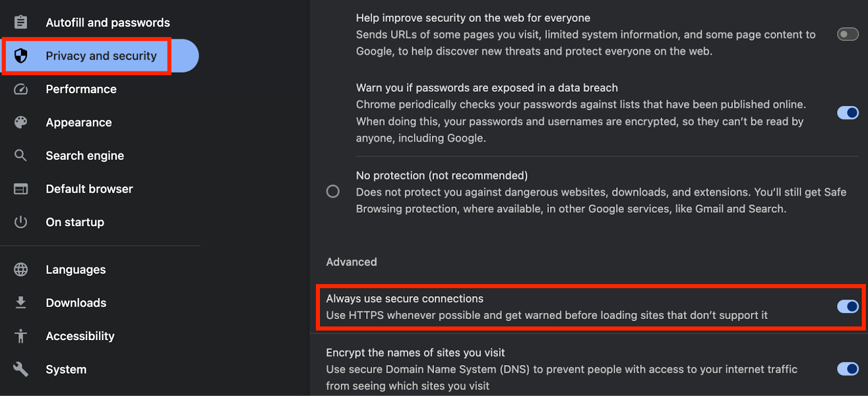
Task: Click the Performance gauge icon
Action: (21, 89)
